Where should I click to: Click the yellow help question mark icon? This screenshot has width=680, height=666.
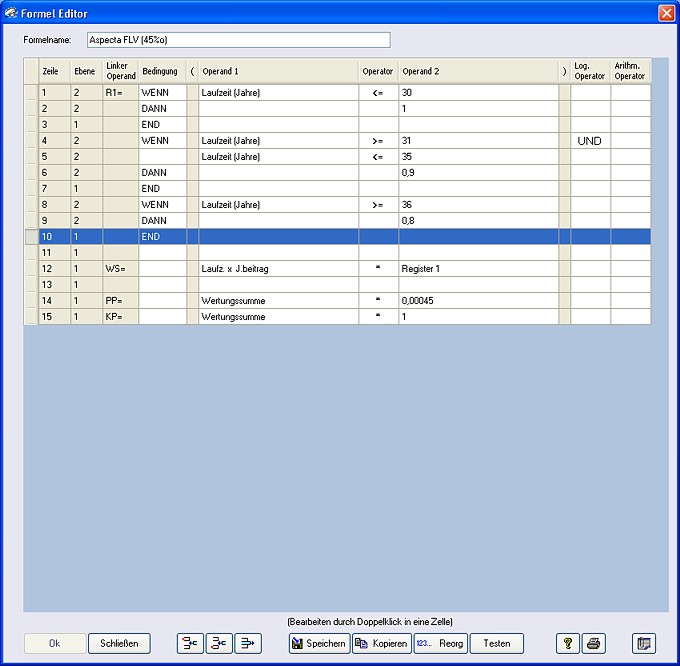(568, 643)
